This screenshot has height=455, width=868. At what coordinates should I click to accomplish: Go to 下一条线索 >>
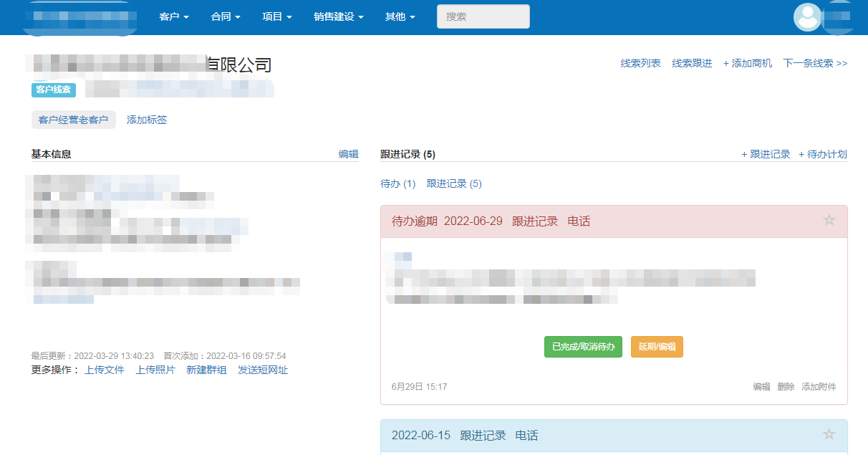(x=815, y=63)
